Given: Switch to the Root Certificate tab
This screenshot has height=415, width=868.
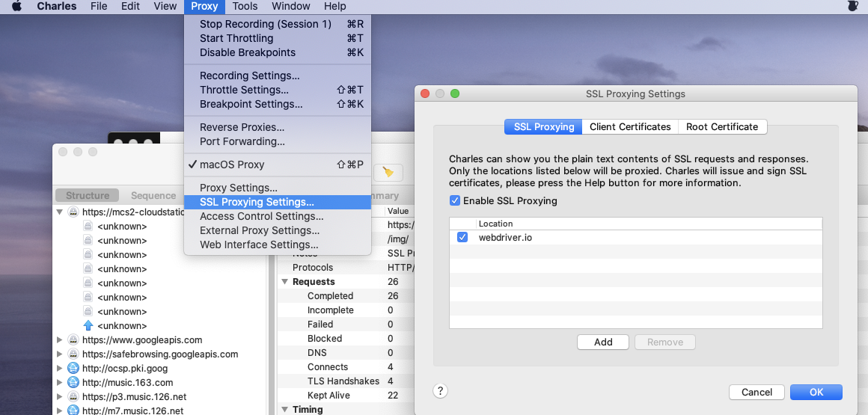Looking at the screenshot, I should pos(722,126).
